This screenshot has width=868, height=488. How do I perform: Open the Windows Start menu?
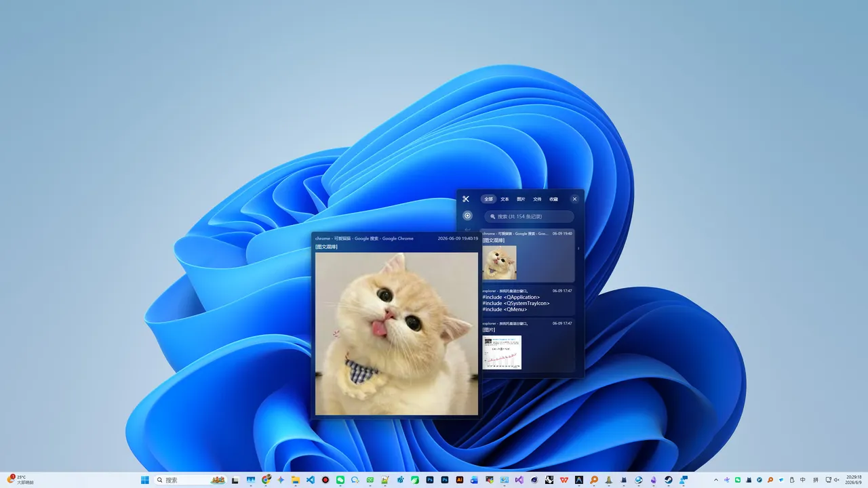point(144,480)
